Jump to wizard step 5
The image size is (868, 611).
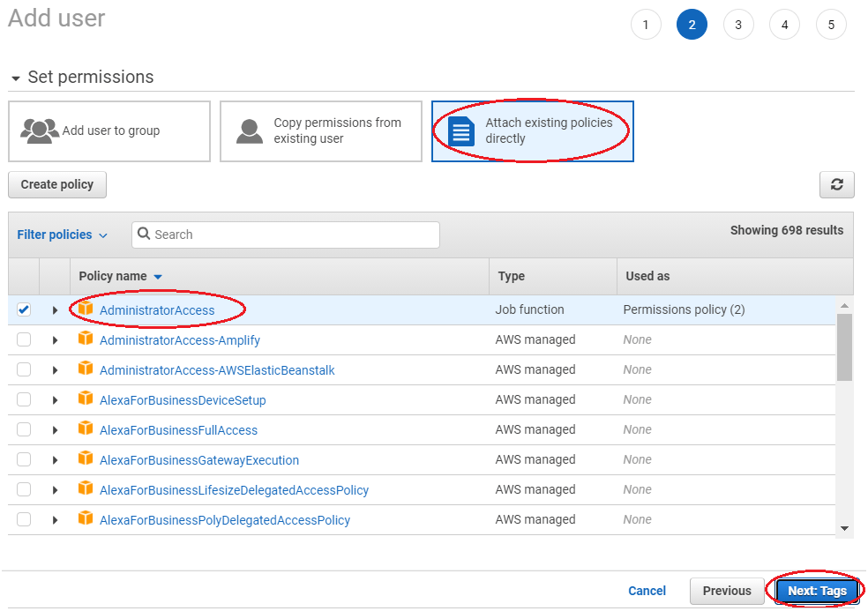click(831, 25)
